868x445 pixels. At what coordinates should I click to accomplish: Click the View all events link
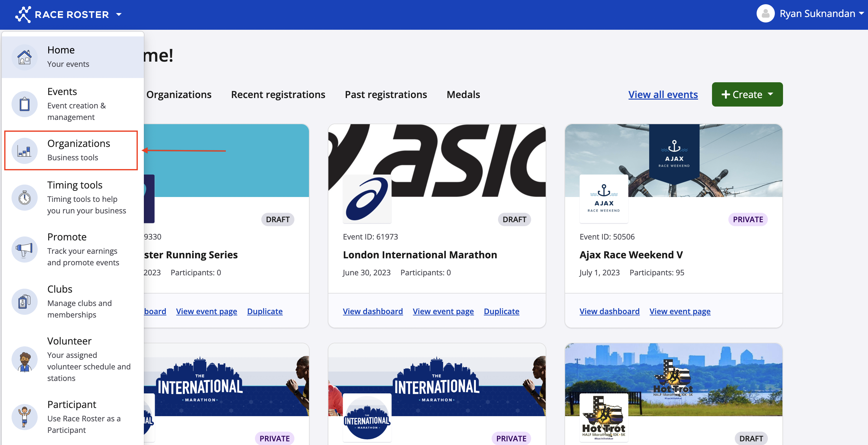(663, 94)
